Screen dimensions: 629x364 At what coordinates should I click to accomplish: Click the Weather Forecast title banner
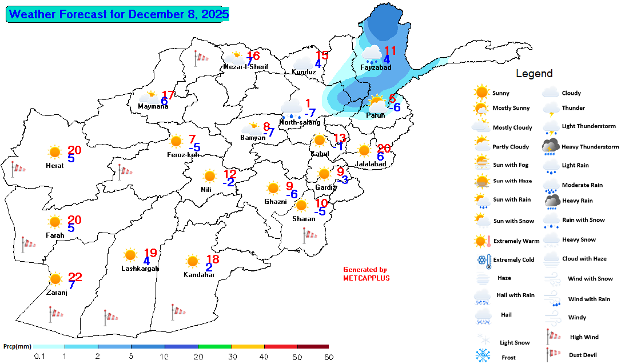click(118, 14)
